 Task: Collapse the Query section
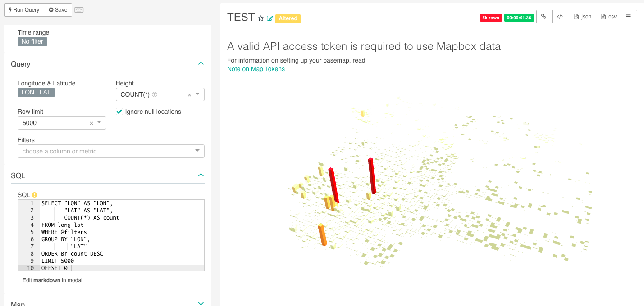pos(201,63)
